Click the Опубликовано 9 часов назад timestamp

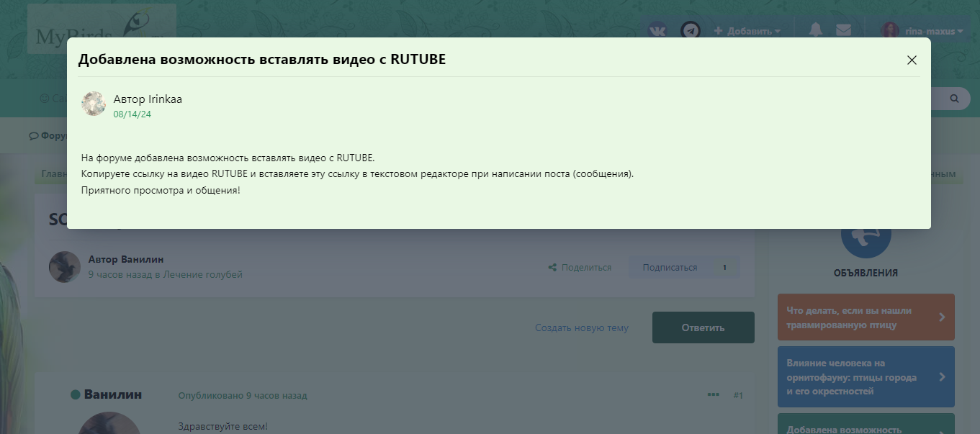[243, 396]
